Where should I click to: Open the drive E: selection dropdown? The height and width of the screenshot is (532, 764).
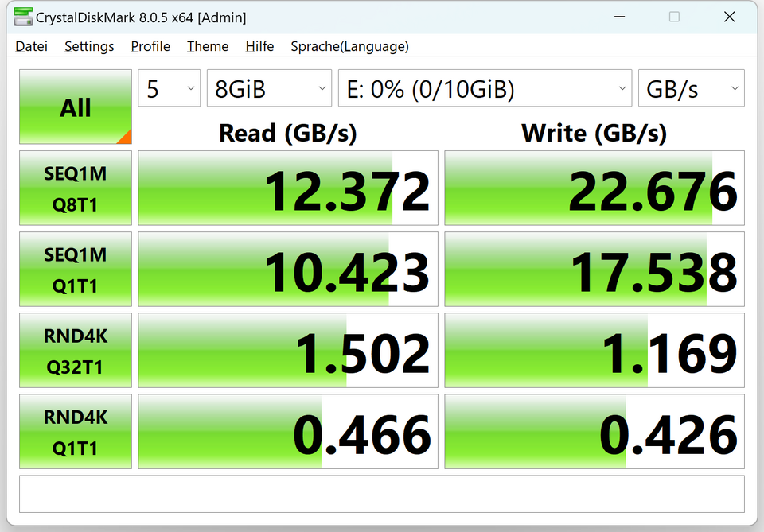[485, 88]
